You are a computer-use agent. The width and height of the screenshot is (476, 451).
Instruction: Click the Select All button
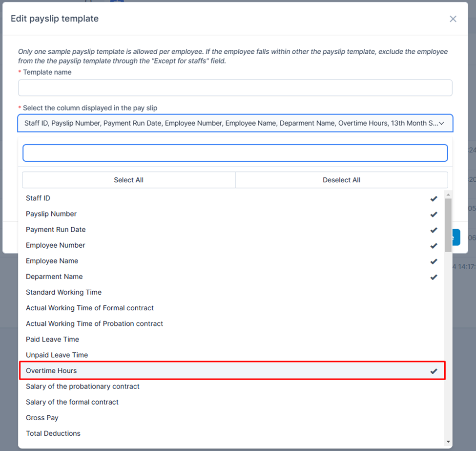coord(129,180)
